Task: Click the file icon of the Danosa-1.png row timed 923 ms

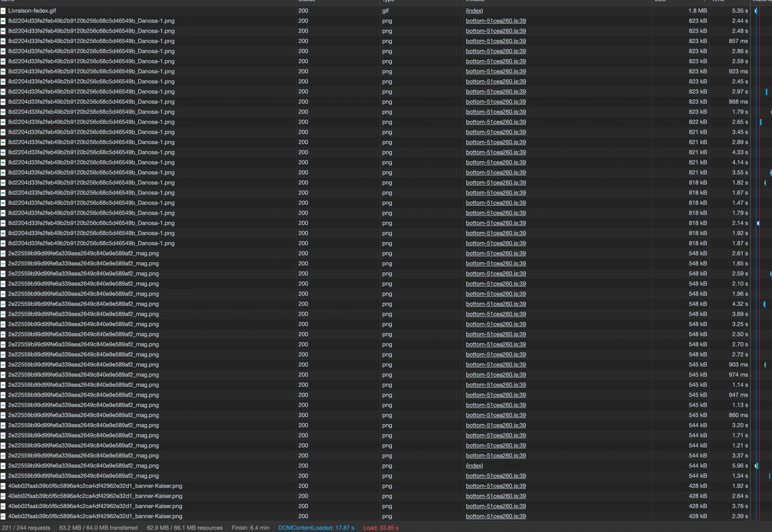Action: click(x=3, y=72)
